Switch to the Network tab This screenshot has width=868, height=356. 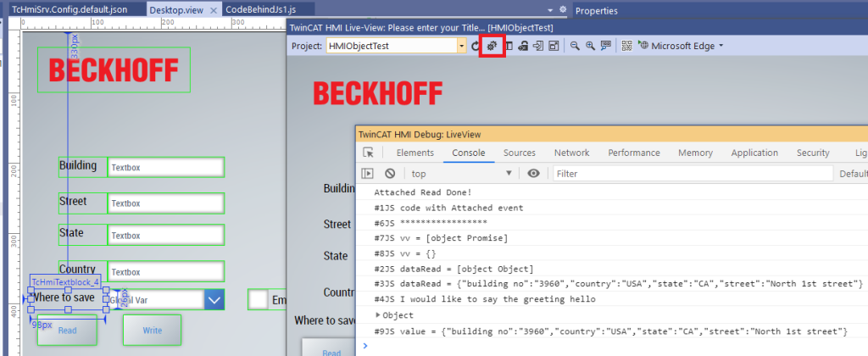tap(571, 153)
